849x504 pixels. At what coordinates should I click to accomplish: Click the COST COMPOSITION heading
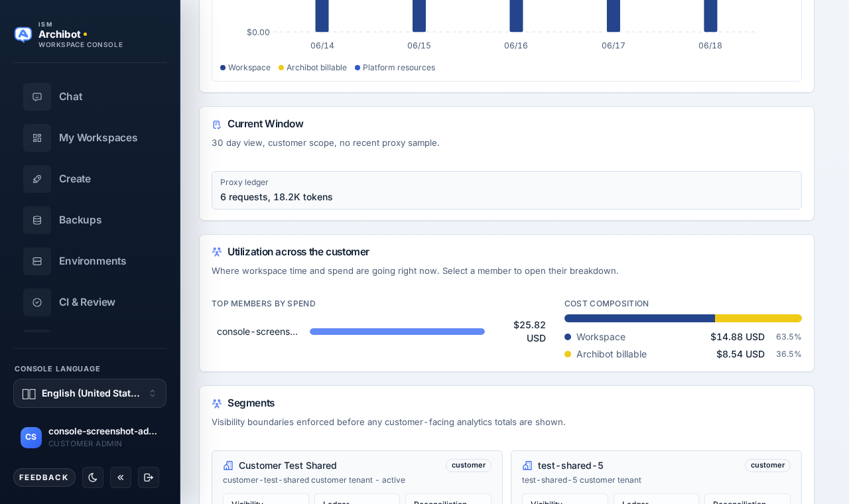(607, 304)
